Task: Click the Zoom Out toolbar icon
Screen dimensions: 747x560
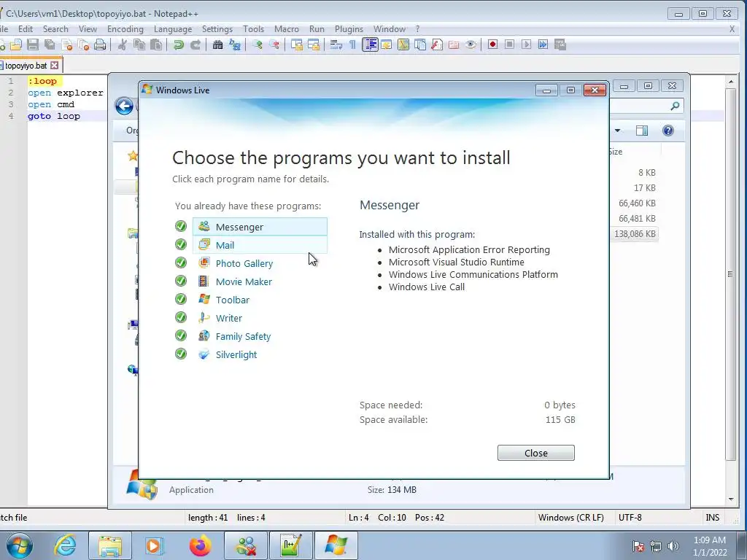Action: coord(274,44)
